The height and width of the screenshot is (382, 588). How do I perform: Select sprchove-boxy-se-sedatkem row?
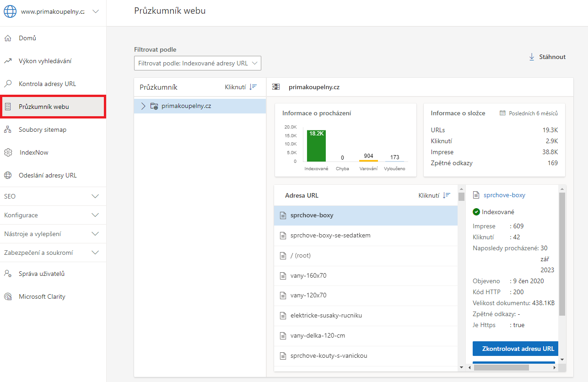click(x=366, y=235)
